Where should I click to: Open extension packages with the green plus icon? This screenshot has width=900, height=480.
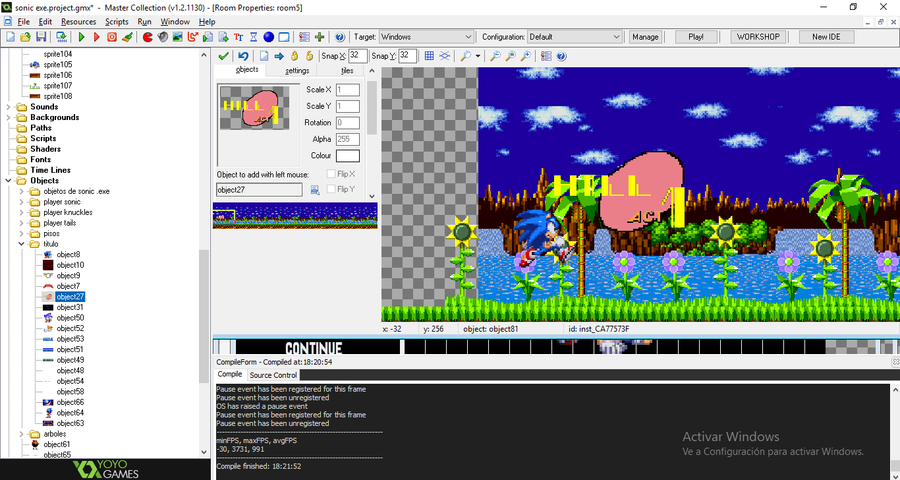(320, 37)
